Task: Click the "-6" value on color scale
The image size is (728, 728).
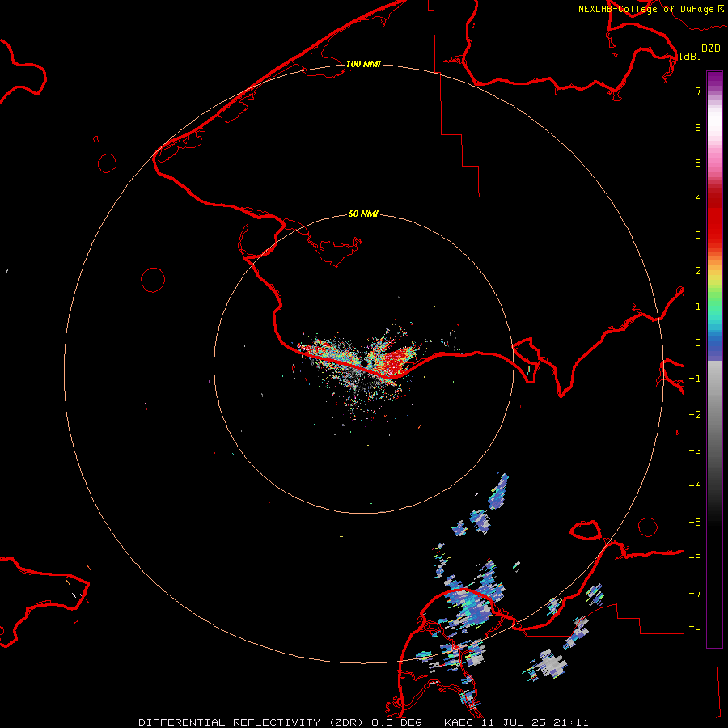Action: [695, 558]
